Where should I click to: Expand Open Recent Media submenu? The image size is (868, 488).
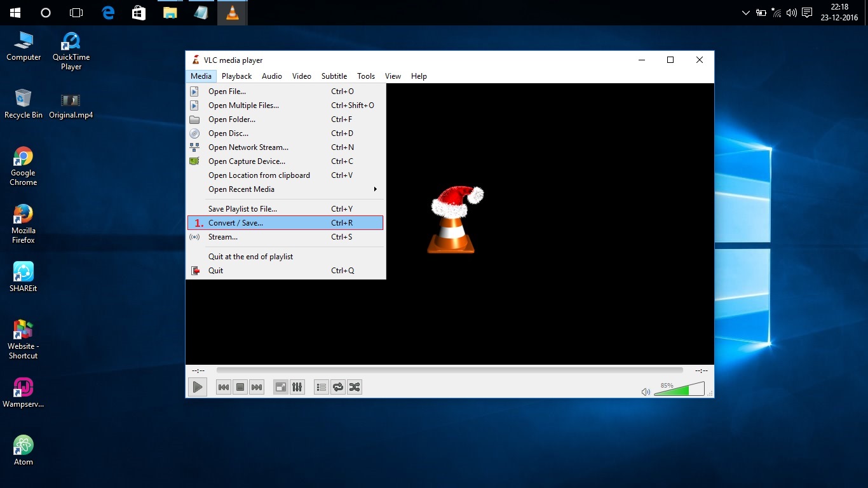(241, 189)
